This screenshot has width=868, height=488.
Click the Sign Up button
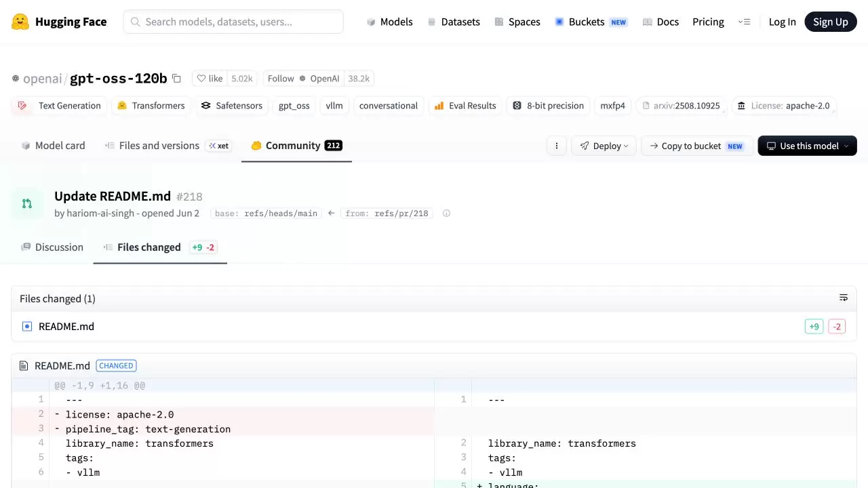pyautogui.click(x=831, y=22)
